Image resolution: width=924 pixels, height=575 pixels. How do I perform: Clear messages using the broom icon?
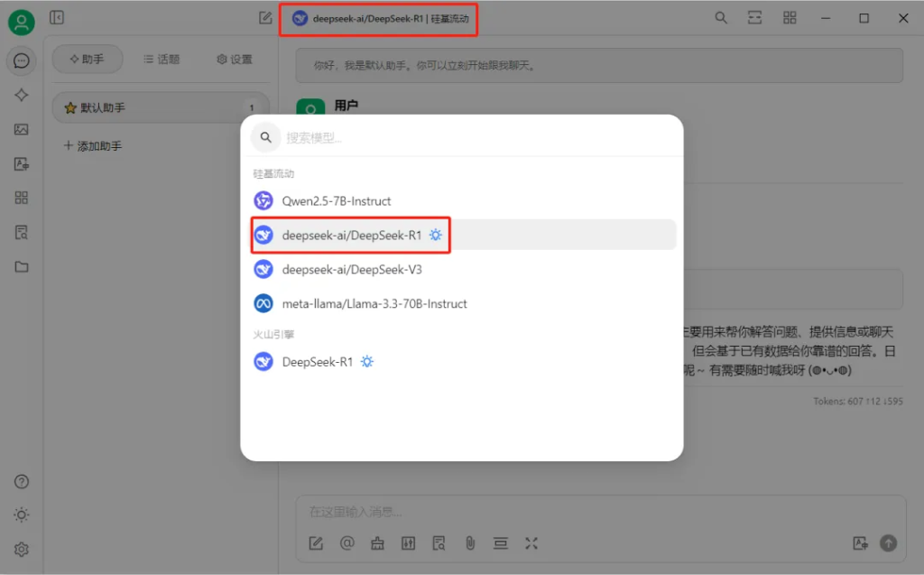pyautogui.click(x=377, y=543)
